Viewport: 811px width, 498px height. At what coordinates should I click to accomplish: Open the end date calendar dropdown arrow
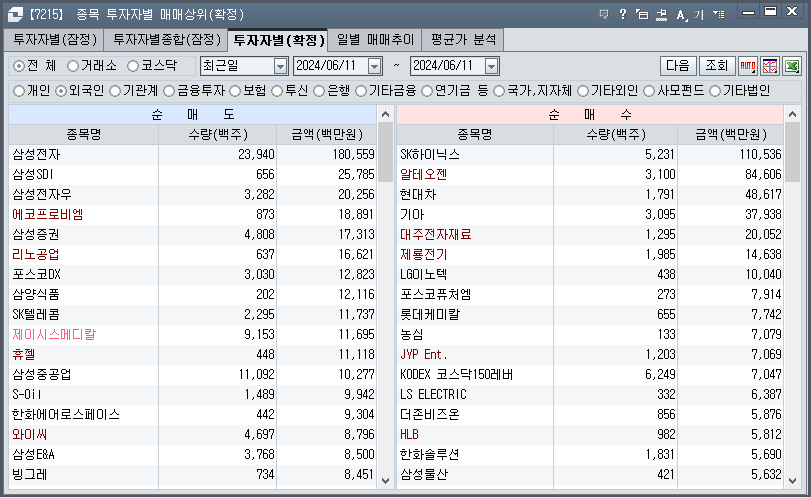coord(491,66)
